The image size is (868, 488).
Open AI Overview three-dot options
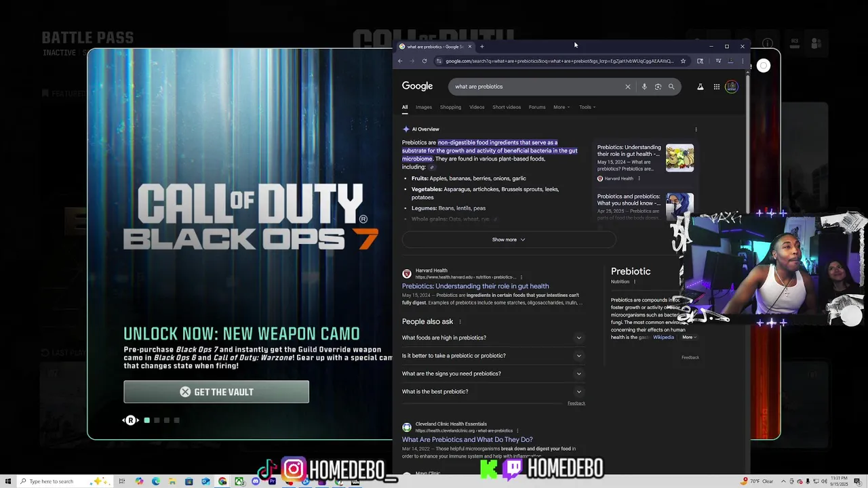[x=696, y=129]
